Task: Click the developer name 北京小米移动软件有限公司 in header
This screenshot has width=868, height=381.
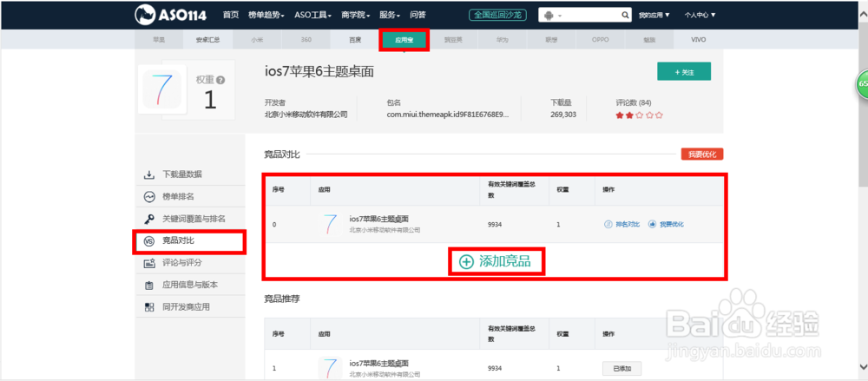Action: coord(306,115)
